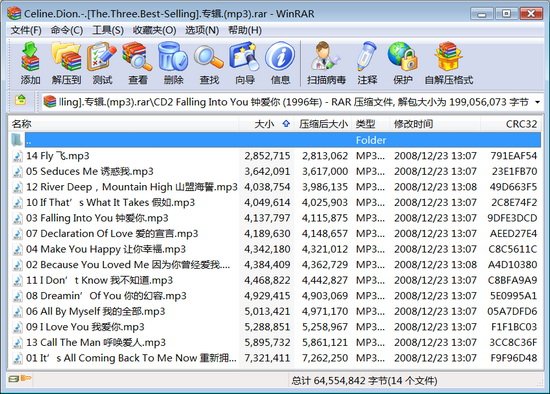
Task: Open the 选项(N) menu
Action: tap(202, 31)
